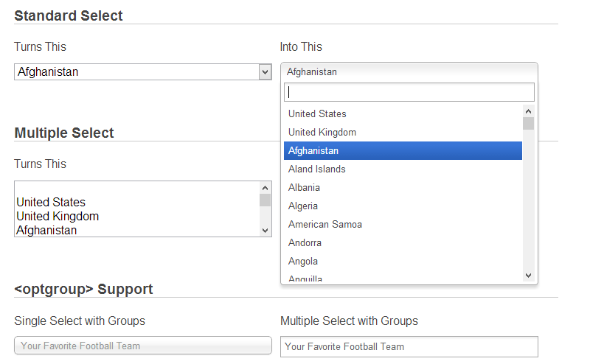The image size is (590, 364).
Task: Collapse the Chosen Afghanistan selected header
Action: [409, 71]
